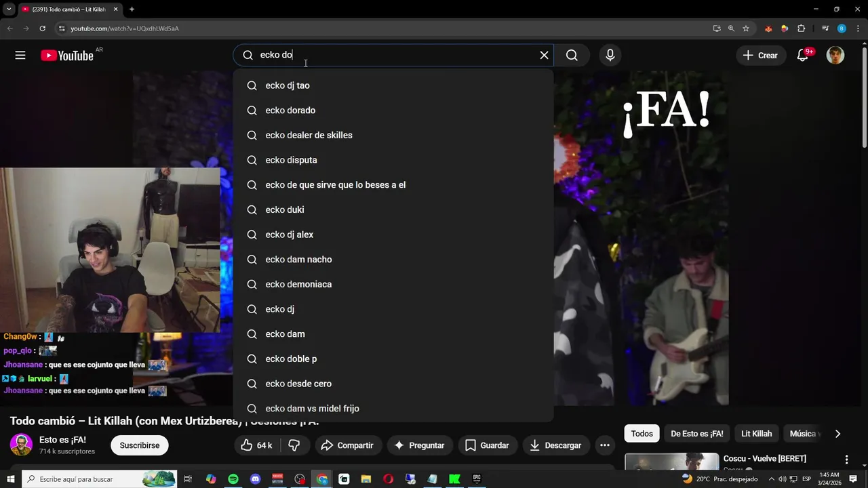Open the YouTube hamburger guide menu
Screen dimensions: 868x488
coord(20,56)
